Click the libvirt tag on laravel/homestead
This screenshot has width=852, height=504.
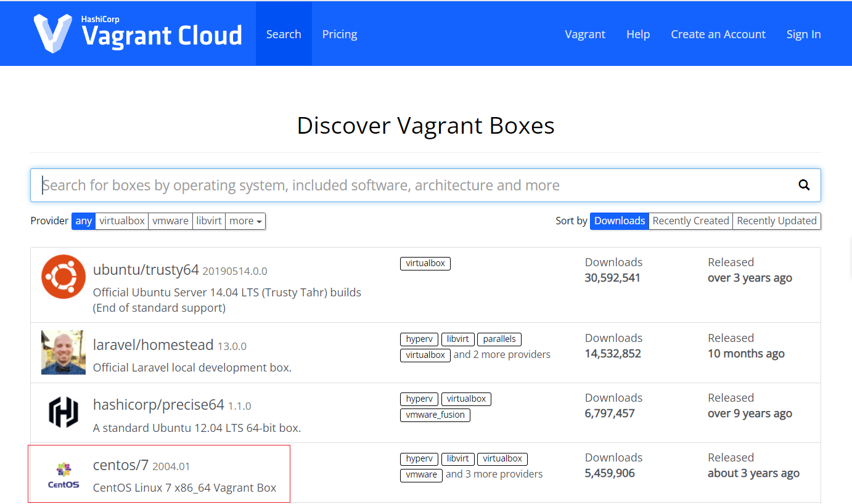[x=458, y=339]
